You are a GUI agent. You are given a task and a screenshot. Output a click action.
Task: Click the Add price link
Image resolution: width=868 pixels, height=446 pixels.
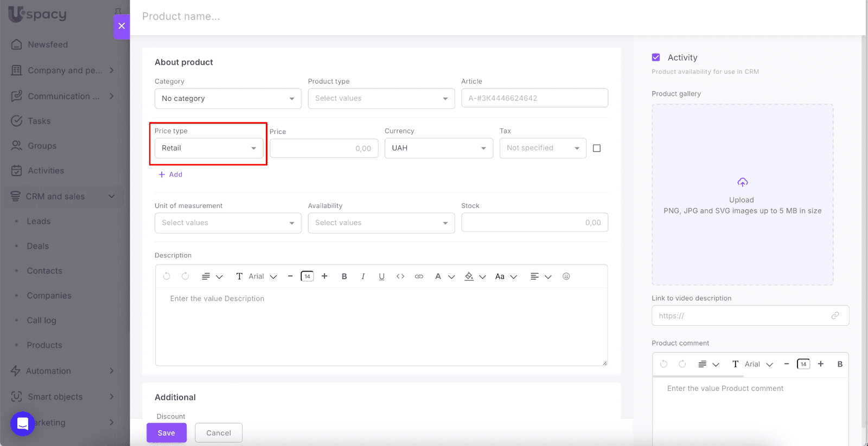pyautogui.click(x=170, y=174)
